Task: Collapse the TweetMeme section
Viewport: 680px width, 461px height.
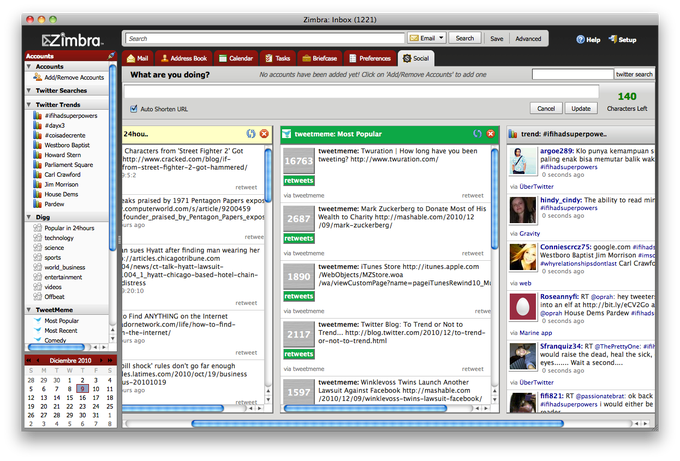Action: click(x=29, y=310)
